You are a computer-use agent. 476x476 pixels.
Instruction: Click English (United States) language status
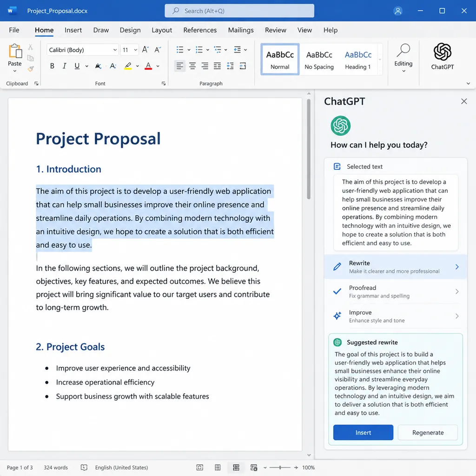121,468
